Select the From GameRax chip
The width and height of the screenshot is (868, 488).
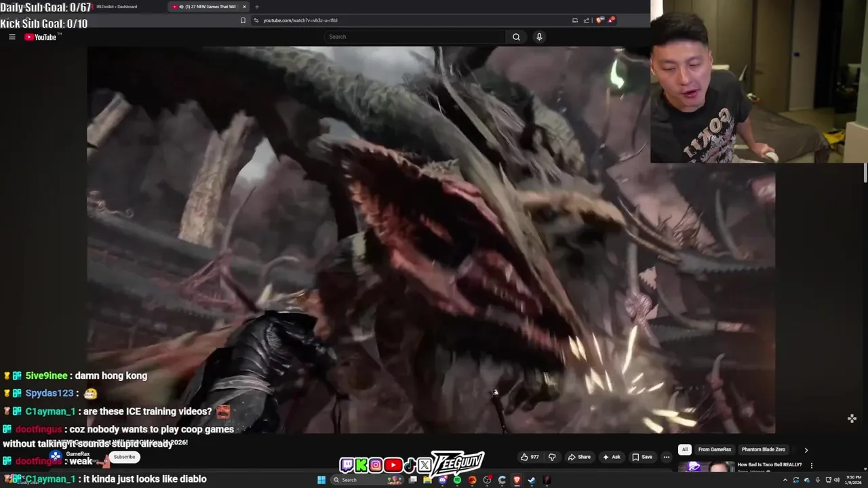(x=715, y=449)
